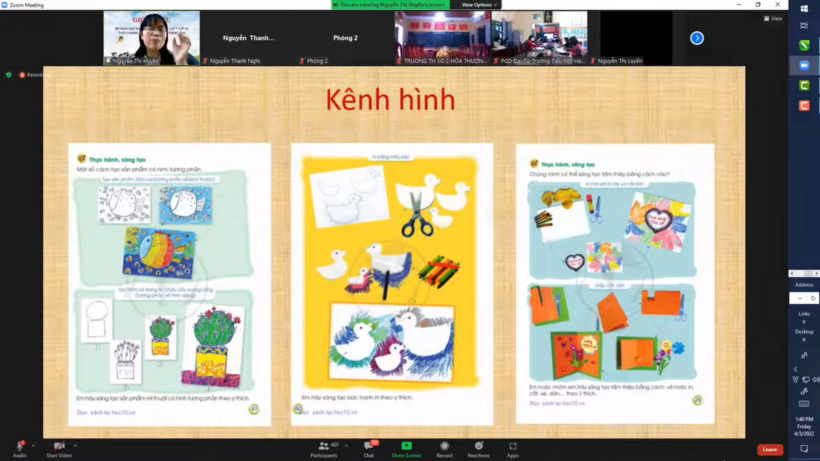
Task: Open the Zoom icon in Windows taskbar
Action: (805, 66)
